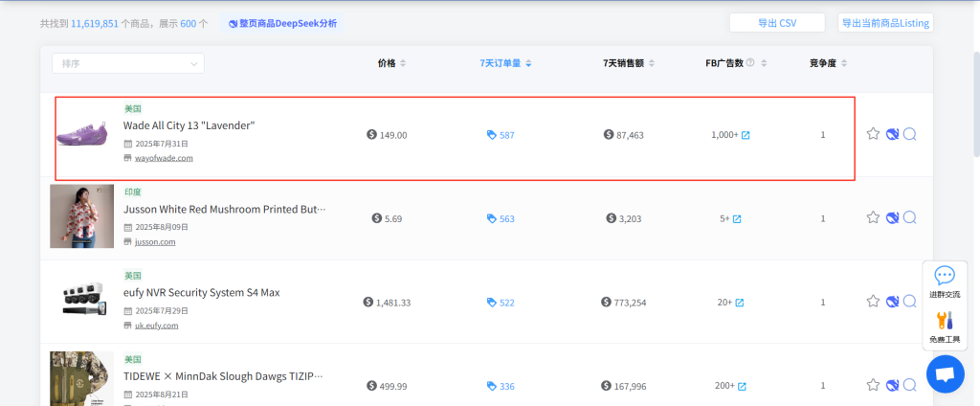The width and height of the screenshot is (980, 406).
Task: Open wayofwade.com store link
Action: point(164,158)
